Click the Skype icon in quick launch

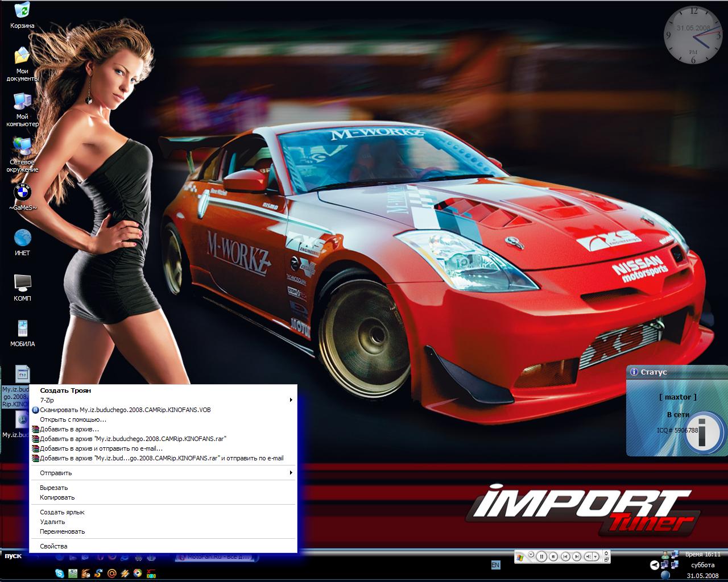60,573
